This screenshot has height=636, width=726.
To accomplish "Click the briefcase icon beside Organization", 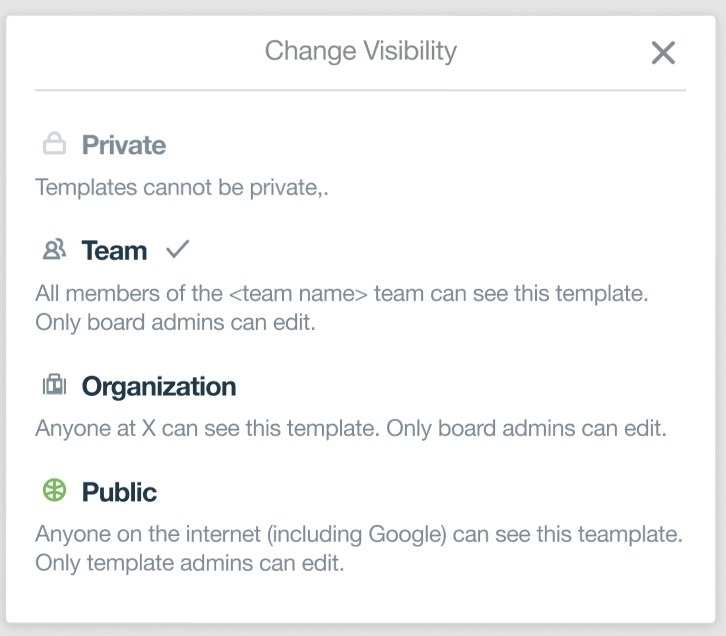I will coord(54,385).
